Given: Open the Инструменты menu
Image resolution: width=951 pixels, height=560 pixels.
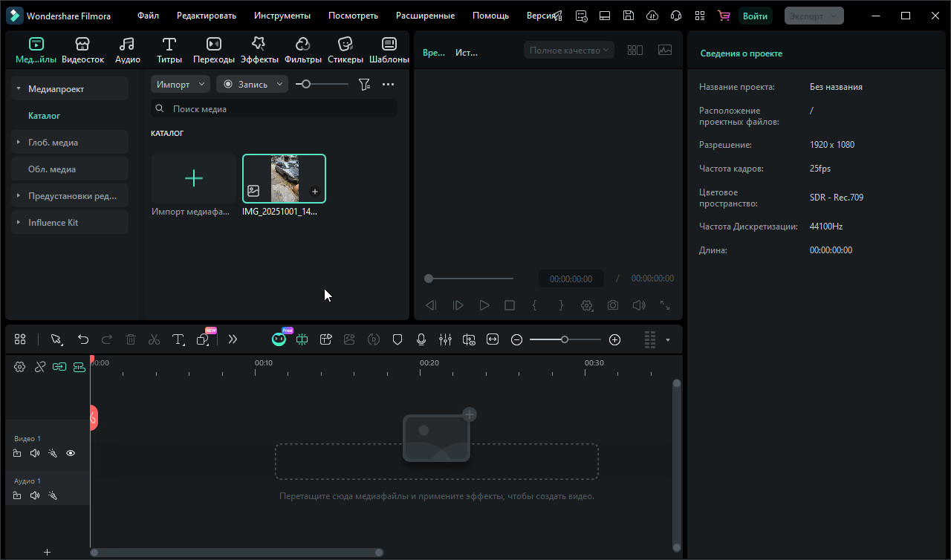Looking at the screenshot, I should tap(282, 16).
